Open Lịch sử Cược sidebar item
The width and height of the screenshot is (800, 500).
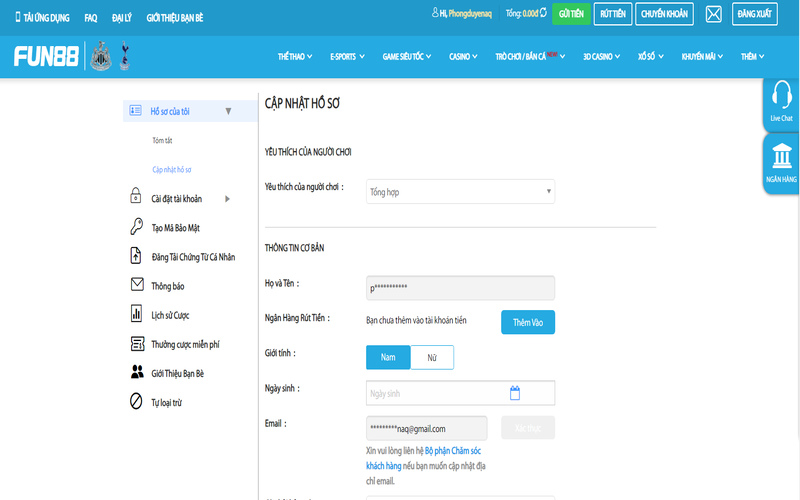pos(170,315)
